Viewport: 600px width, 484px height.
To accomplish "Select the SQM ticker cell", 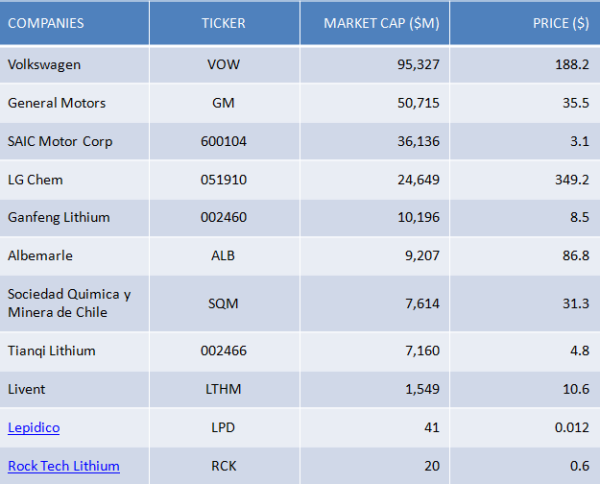I will 223,303.
